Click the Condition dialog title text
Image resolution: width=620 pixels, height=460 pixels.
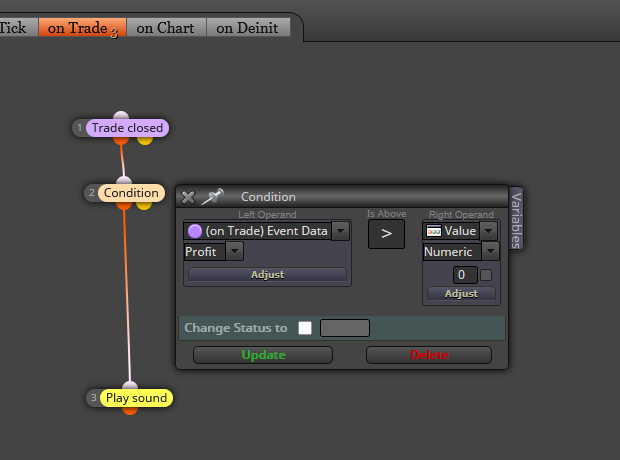coord(268,197)
